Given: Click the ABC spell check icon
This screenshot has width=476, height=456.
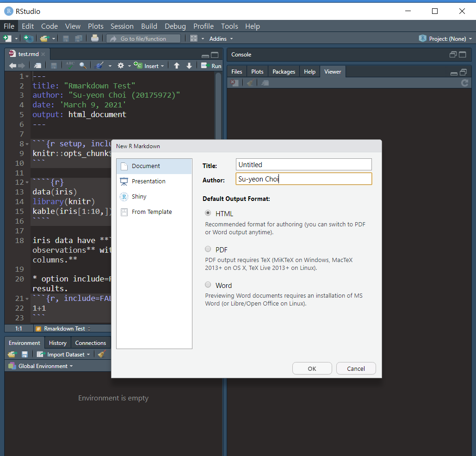Looking at the screenshot, I should point(70,65).
